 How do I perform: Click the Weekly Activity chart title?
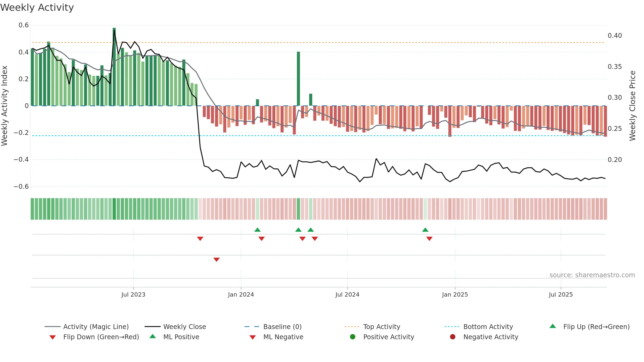click(x=37, y=8)
